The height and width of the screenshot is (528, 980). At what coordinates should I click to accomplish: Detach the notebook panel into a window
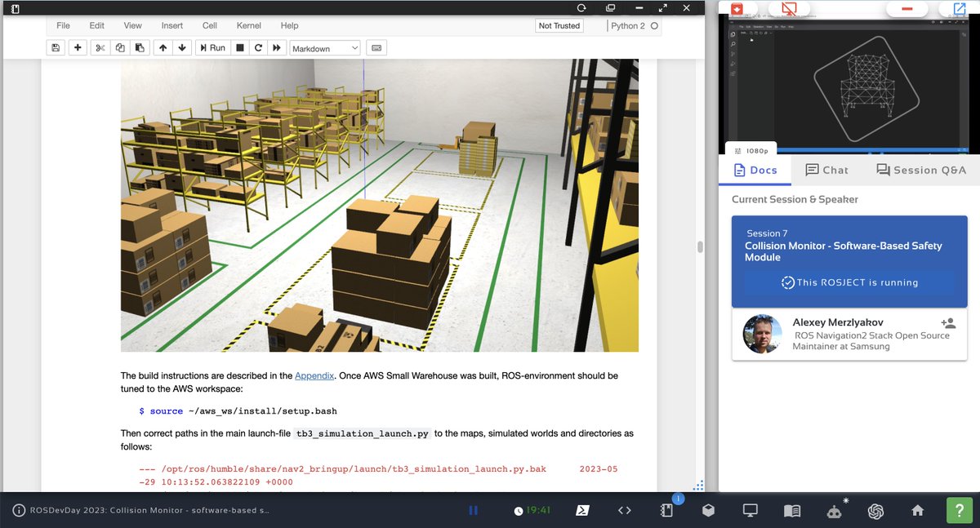[610, 7]
